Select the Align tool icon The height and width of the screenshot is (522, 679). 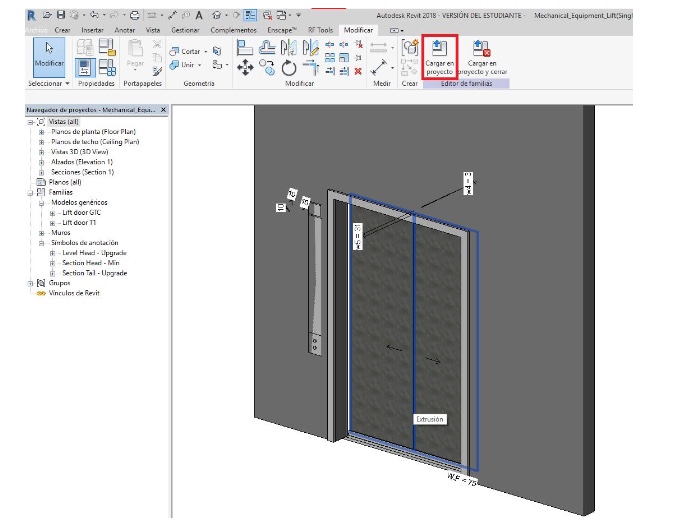(245, 47)
